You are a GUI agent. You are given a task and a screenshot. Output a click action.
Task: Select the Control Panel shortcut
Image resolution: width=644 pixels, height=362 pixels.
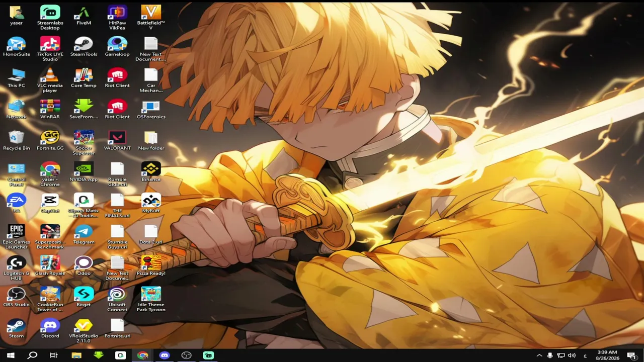[16, 174]
